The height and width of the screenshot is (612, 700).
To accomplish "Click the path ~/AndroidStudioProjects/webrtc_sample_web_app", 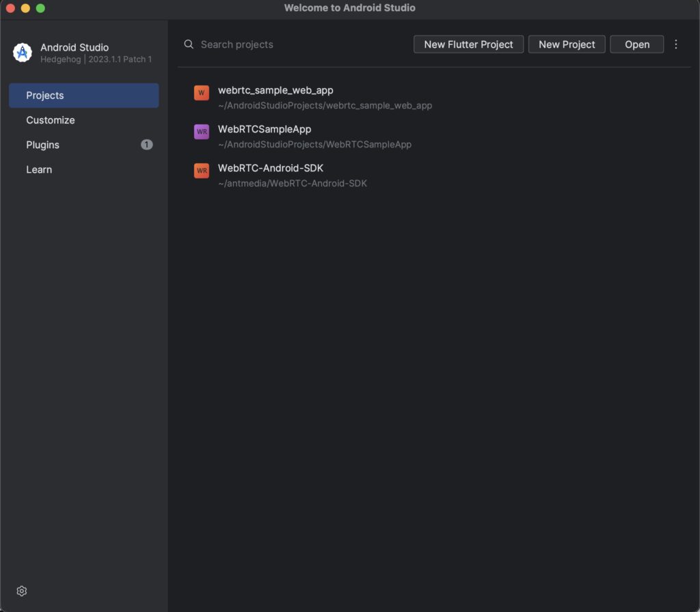I will pos(325,106).
